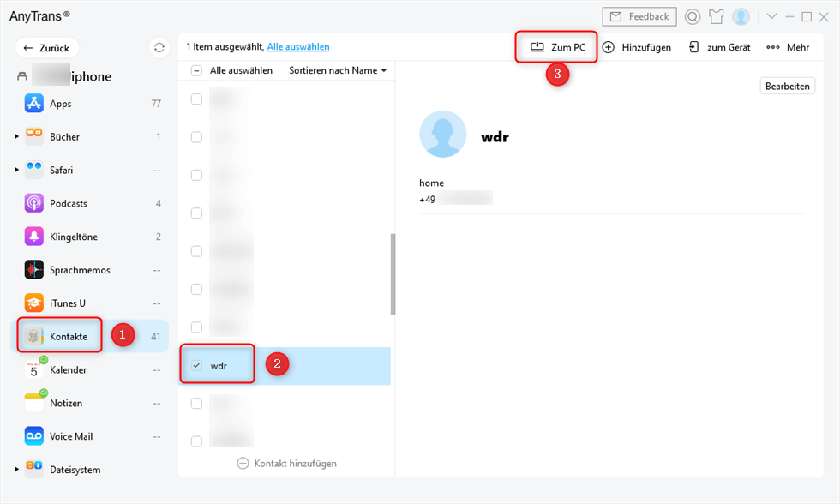
Task: Open the Bücher books icon
Action: click(33, 136)
